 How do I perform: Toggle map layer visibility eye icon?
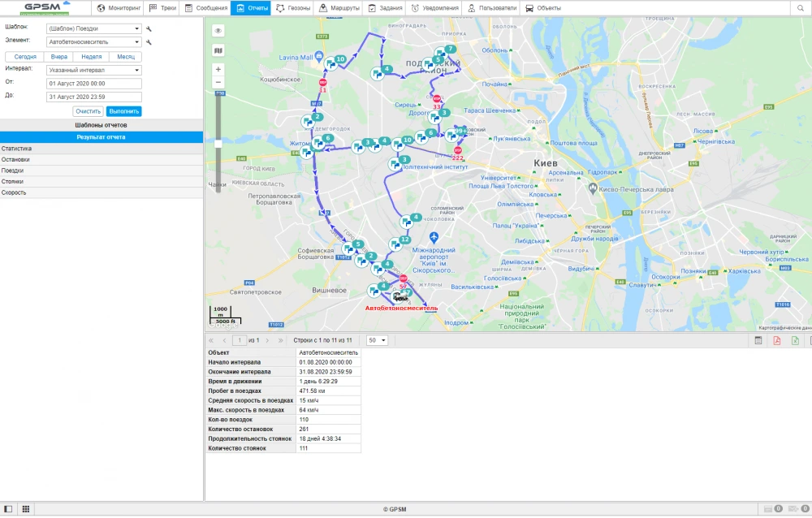[218, 31]
